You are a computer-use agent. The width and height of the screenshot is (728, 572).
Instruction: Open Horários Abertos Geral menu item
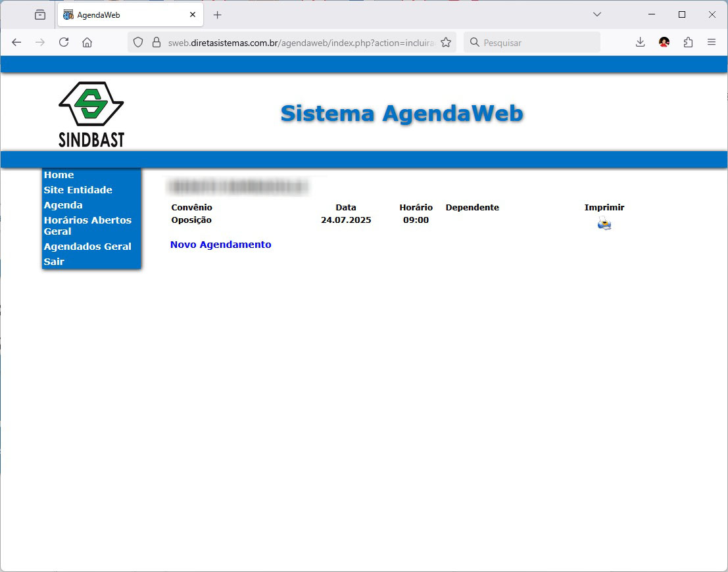tap(87, 226)
